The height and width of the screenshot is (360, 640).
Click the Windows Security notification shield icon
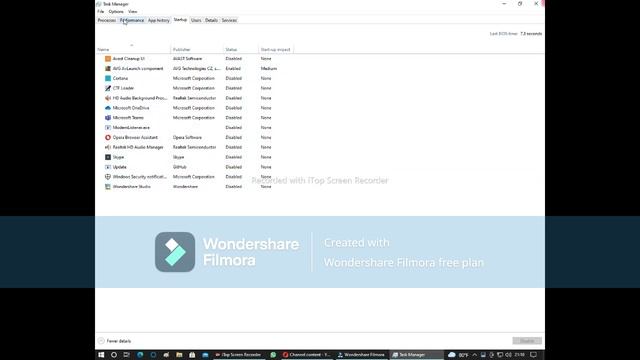point(108,177)
